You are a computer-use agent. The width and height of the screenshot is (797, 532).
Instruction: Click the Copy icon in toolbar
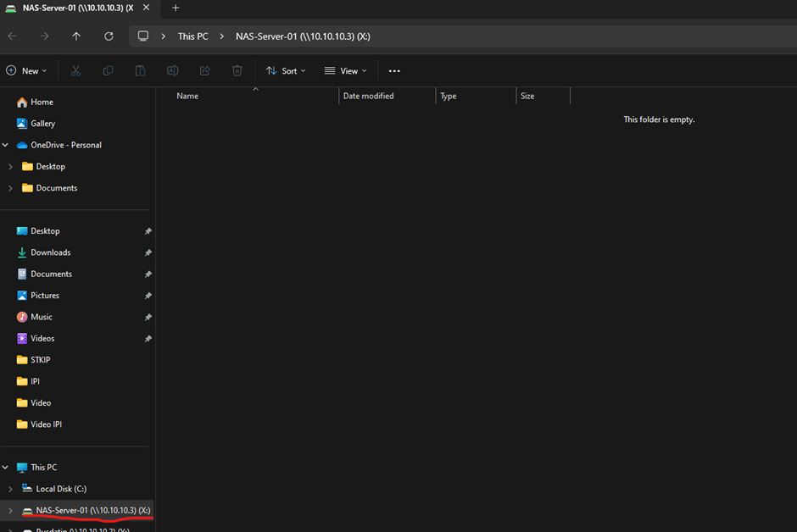click(x=108, y=71)
